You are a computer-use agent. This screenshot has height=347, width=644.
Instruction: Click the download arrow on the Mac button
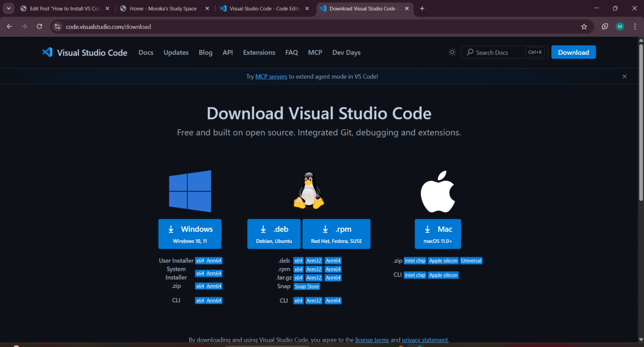coord(427,229)
